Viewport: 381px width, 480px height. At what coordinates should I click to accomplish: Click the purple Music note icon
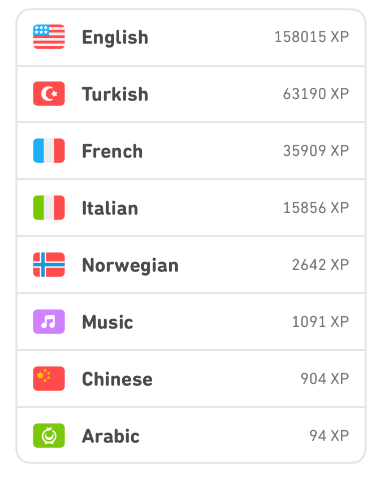point(49,322)
